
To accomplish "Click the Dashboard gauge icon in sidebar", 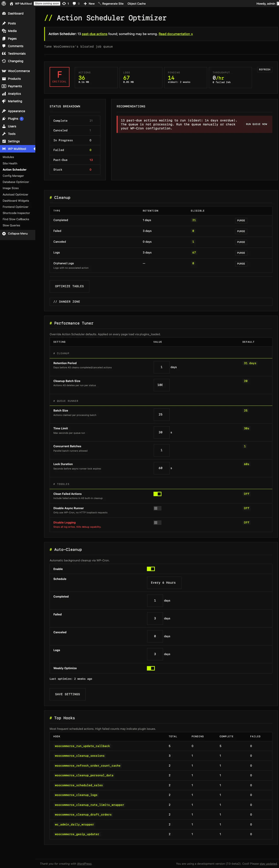I will pos(4,13).
